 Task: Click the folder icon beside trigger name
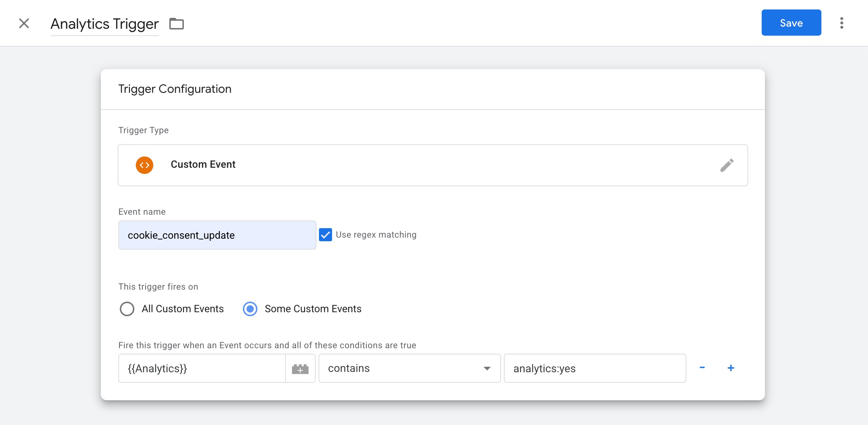click(x=177, y=24)
